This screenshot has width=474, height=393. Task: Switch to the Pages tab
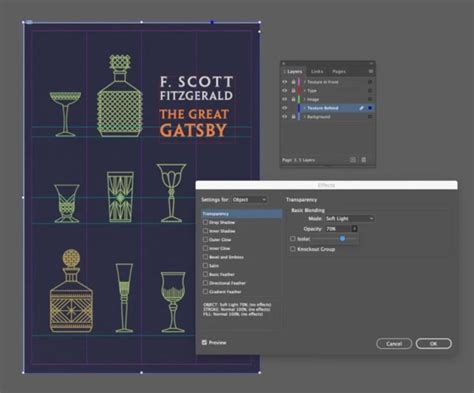[339, 71]
